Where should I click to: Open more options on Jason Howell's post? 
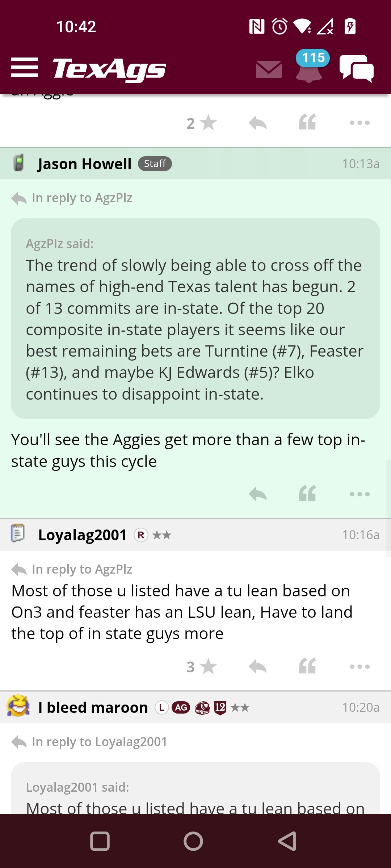[360, 494]
